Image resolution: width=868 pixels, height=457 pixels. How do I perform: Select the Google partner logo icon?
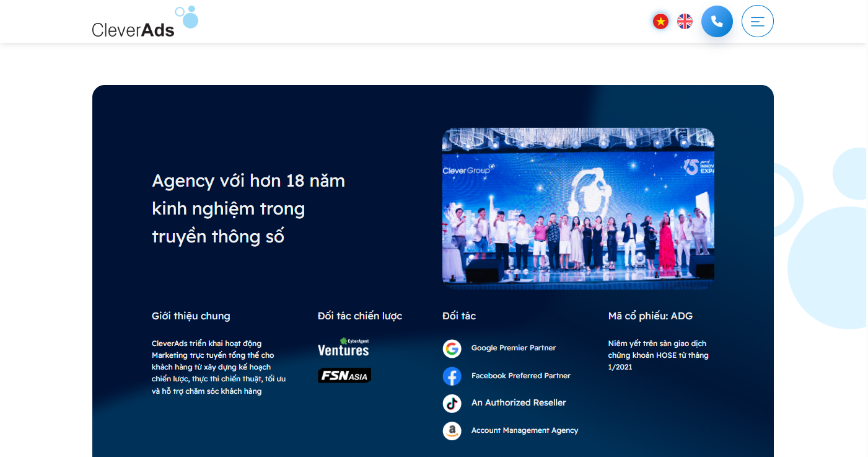pyautogui.click(x=452, y=348)
